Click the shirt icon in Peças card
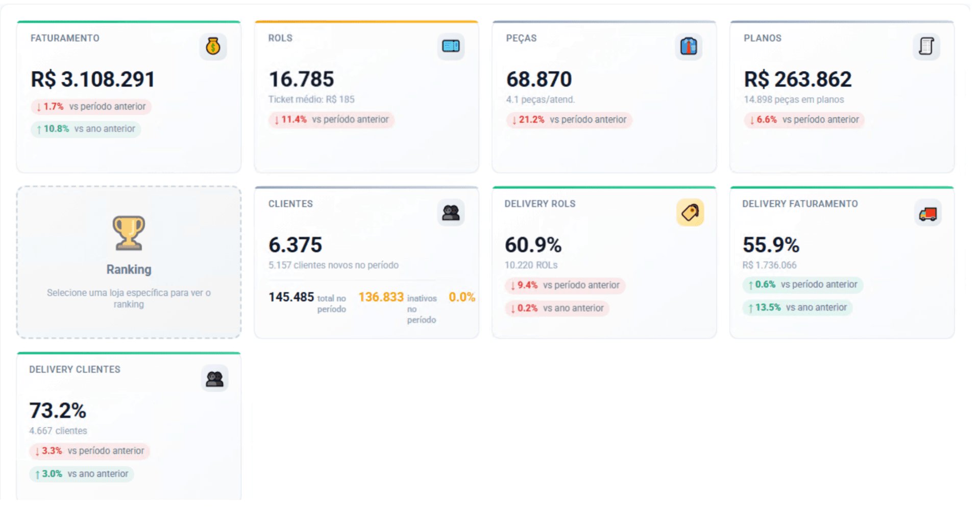Image resolution: width=980 pixels, height=507 pixels. [x=689, y=46]
